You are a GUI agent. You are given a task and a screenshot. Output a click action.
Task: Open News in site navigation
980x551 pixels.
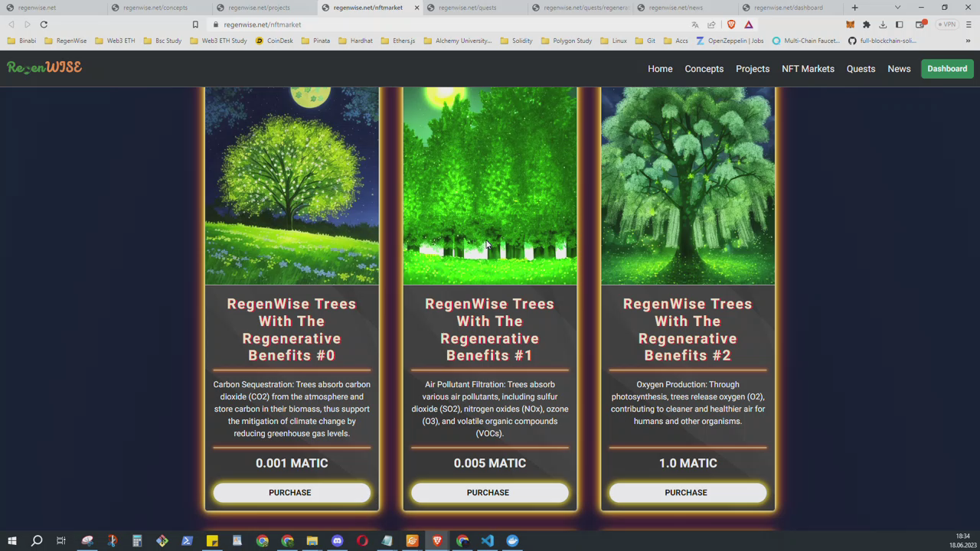[899, 69]
